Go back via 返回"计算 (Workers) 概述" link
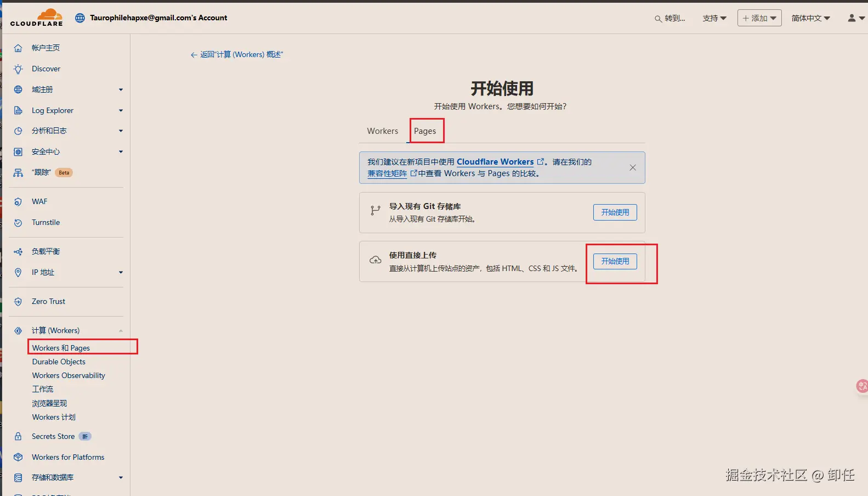The height and width of the screenshot is (496, 868). point(237,55)
